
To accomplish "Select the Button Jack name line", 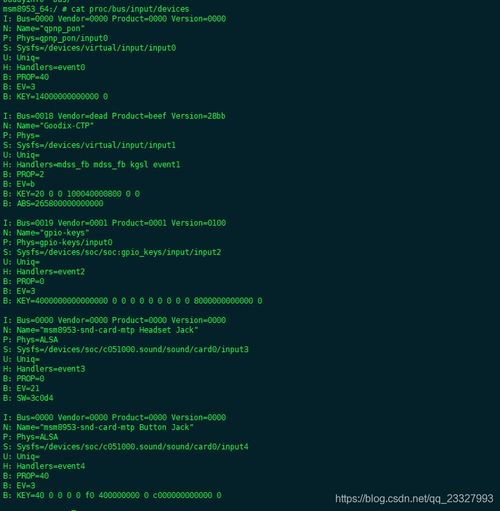I will click(98, 427).
